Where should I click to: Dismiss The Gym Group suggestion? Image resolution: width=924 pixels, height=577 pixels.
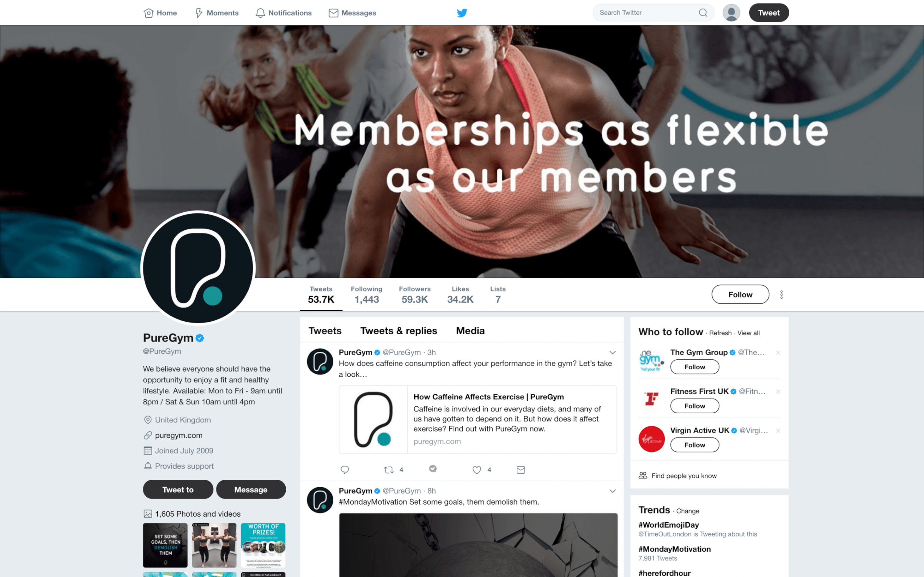(x=778, y=353)
